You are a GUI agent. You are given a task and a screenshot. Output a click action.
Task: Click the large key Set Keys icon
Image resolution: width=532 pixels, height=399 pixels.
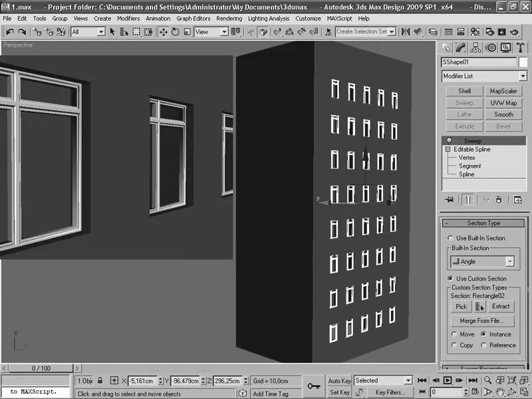313,386
